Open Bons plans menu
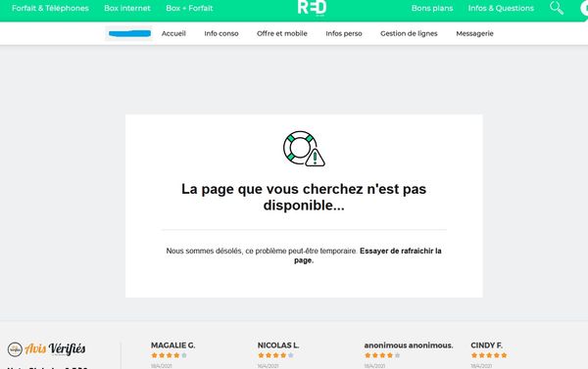The height and width of the screenshot is (369, 588). point(432,8)
